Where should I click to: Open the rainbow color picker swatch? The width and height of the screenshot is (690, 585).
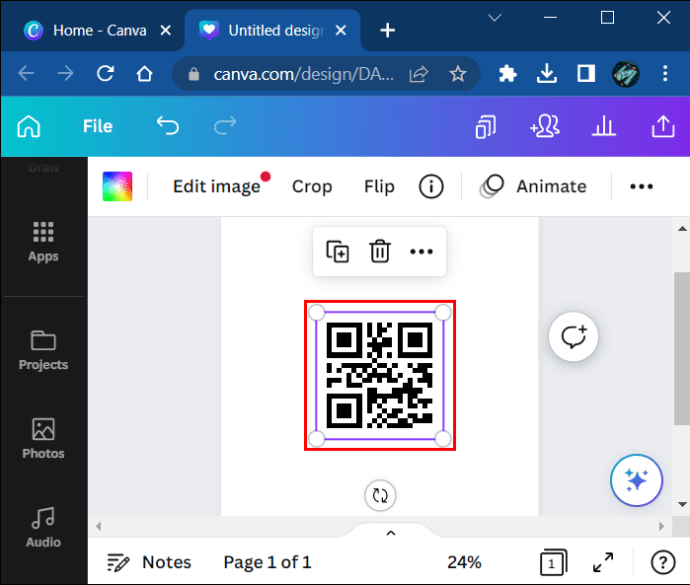tap(117, 187)
